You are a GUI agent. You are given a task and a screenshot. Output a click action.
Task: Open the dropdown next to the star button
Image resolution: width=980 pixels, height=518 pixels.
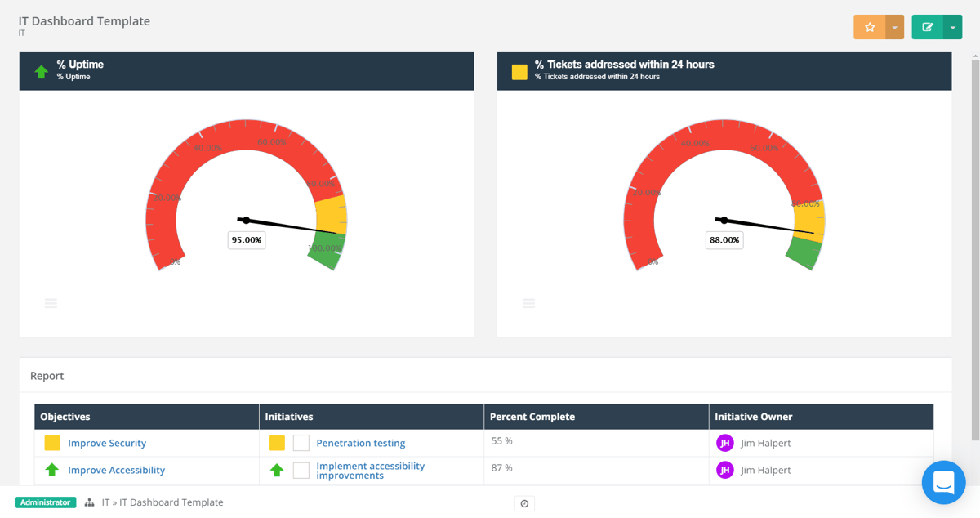(x=894, y=27)
